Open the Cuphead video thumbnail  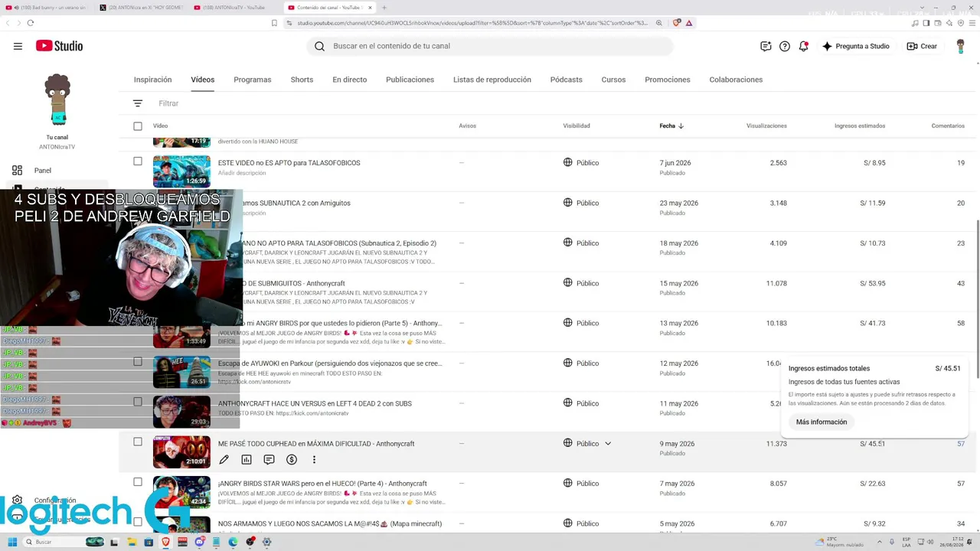coord(181,452)
